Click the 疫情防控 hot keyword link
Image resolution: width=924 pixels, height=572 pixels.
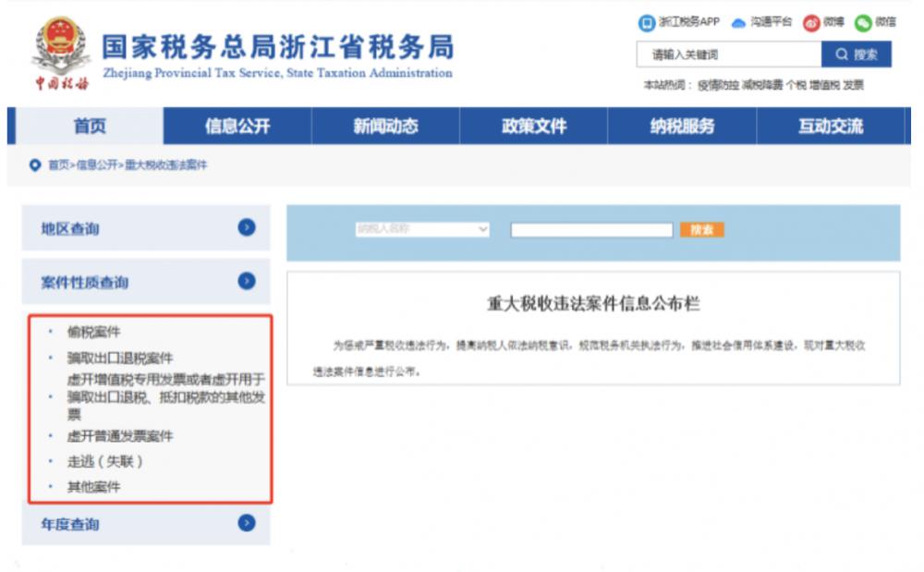coord(718,85)
